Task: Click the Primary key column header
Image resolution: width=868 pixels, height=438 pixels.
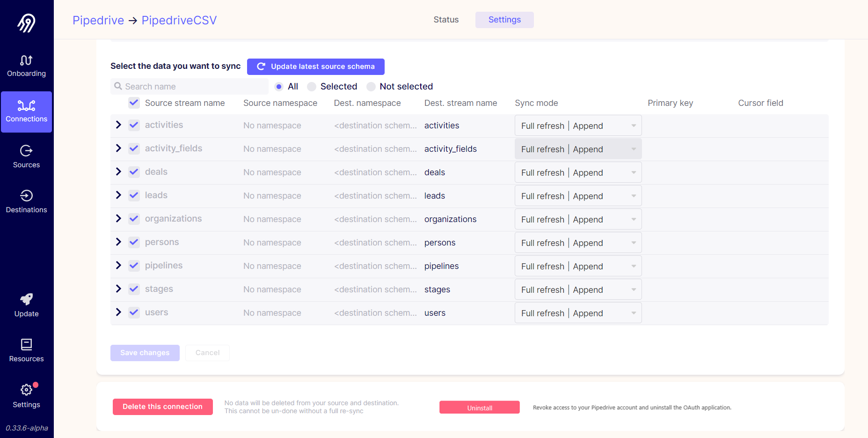Action: [x=671, y=103]
